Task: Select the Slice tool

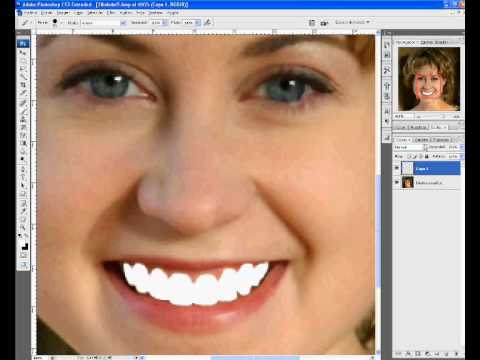Action: point(24,93)
